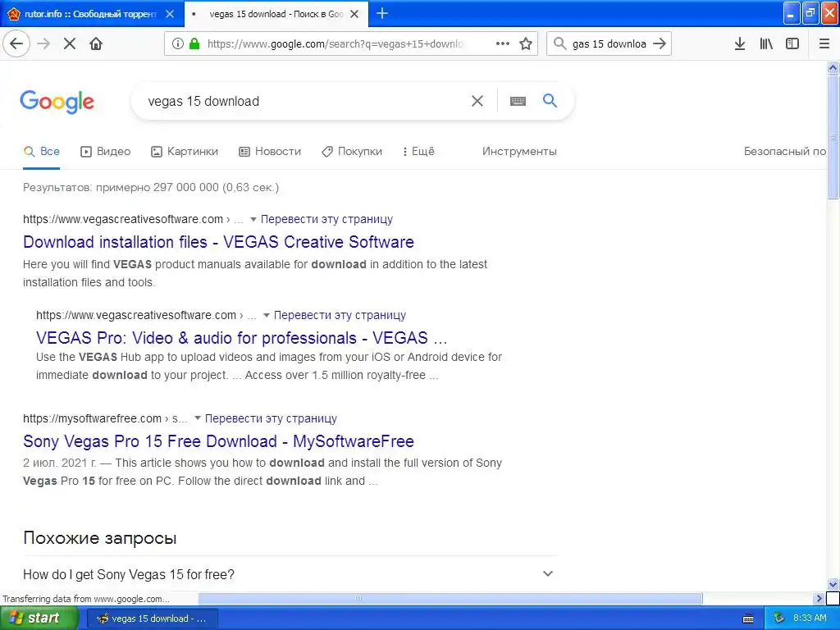Translate first result via Перевести эту страницу
This screenshot has width=840, height=630.
tap(326, 219)
